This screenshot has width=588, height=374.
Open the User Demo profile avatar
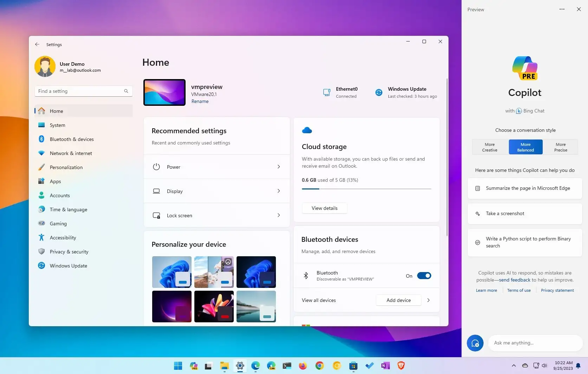click(45, 66)
